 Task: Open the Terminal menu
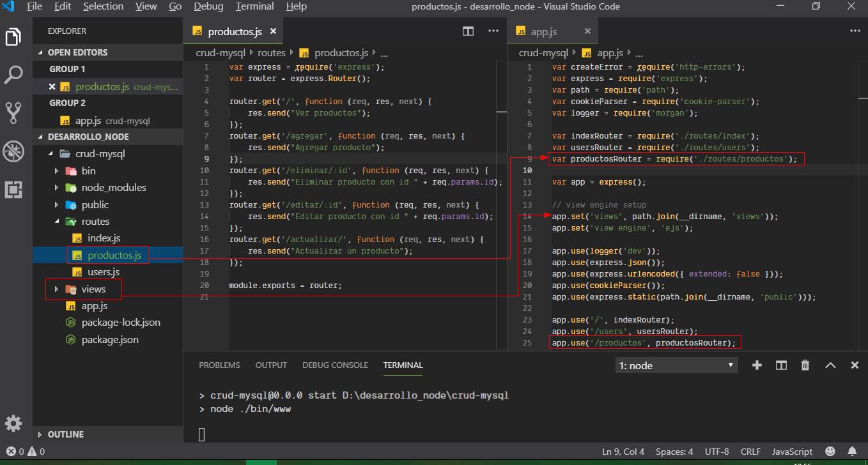(254, 6)
